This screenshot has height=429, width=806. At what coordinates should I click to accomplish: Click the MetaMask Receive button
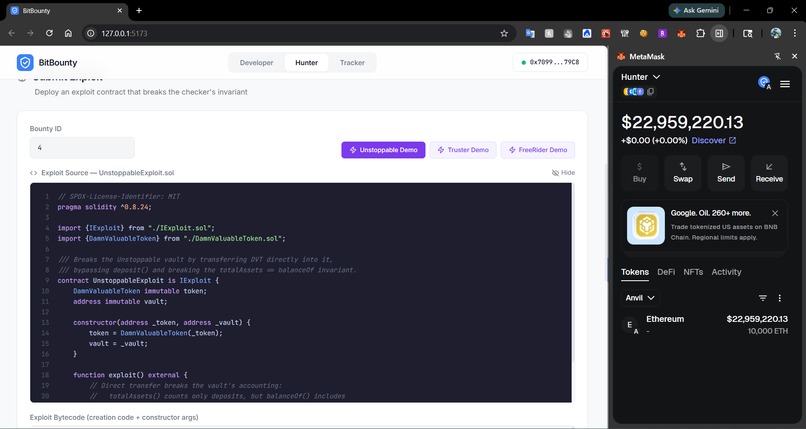pyautogui.click(x=769, y=173)
